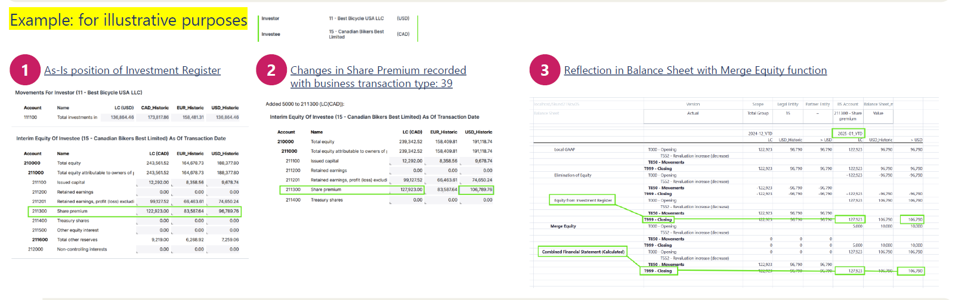Click the BS Account 211300 Share premium selector
980x300 pixels.
click(x=848, y=116)
